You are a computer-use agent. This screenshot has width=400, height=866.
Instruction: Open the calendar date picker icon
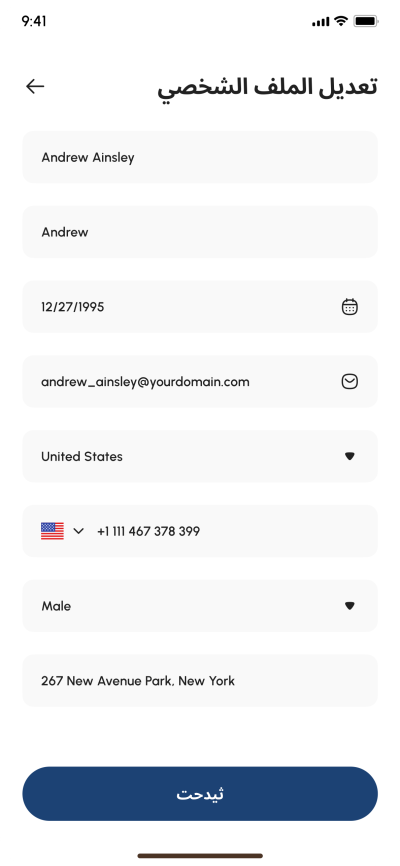tap(349, 307)
